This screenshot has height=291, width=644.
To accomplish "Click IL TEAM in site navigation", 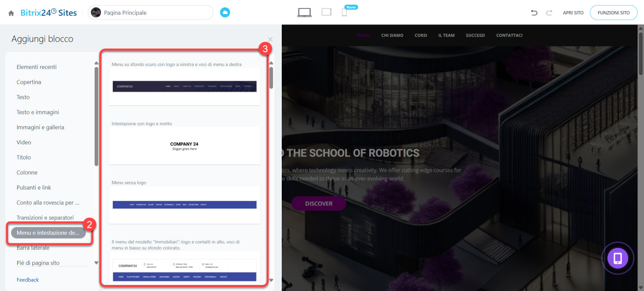I will (x=446, y=35).
